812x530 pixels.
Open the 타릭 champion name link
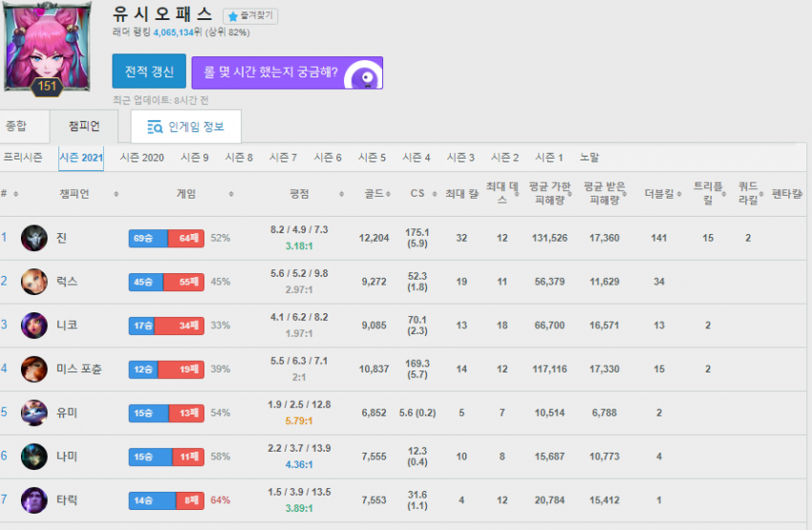pos(67,500)
